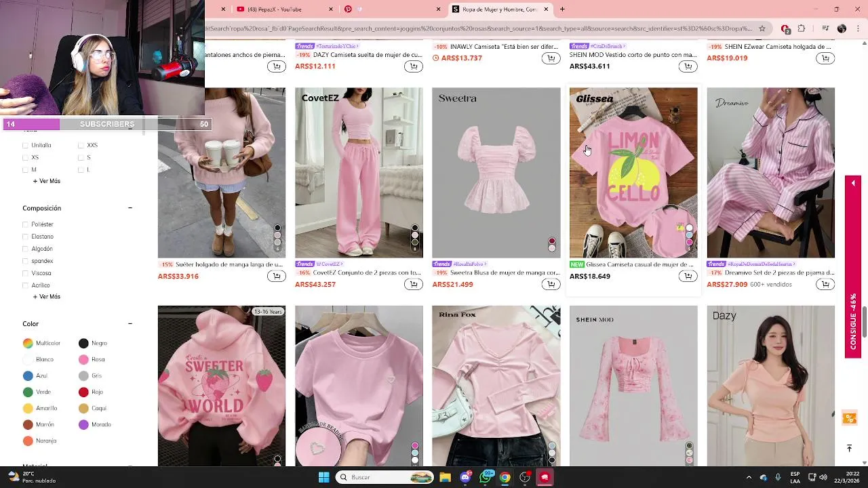This screenshot has height=488, width=868.
Task: Open the Glissea Camiseta casual product link
Action: tap(639, 264)
